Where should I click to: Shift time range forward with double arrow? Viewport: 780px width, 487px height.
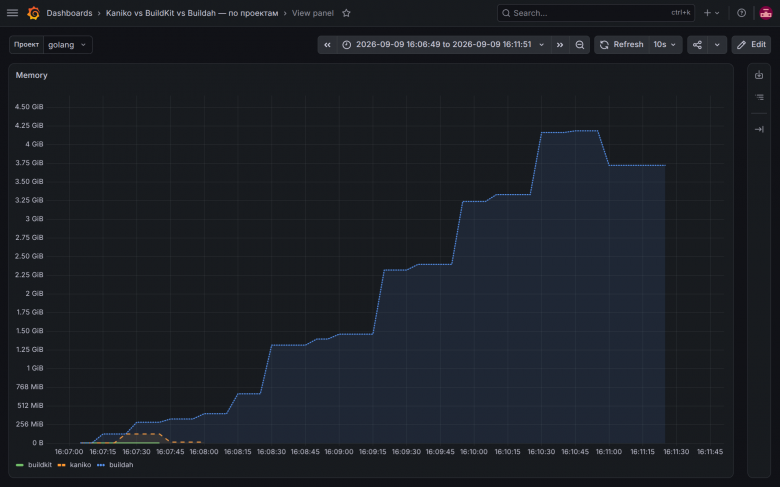pyautogui.click(x=560, y=45)
